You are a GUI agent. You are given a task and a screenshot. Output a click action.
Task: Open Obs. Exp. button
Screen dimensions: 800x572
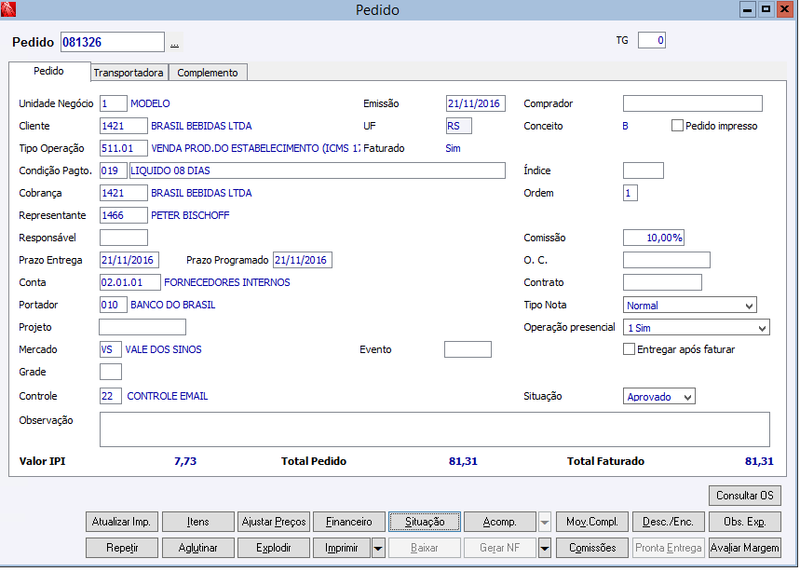[744, 522]
